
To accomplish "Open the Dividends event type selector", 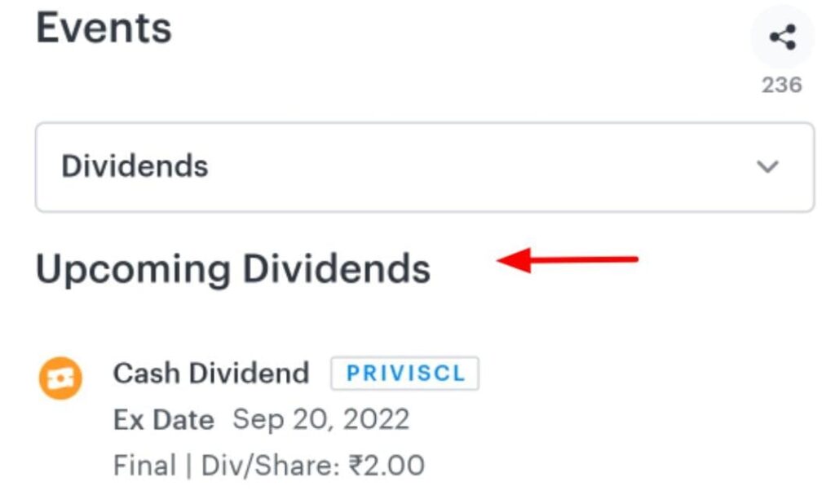I will click(x=424, y=167).
